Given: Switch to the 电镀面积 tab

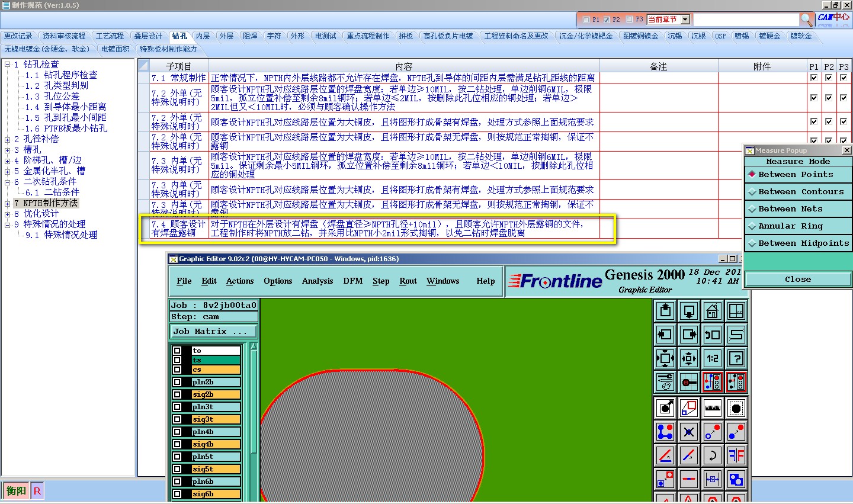Looking at the screenshot, I should [x=115, y=49].
